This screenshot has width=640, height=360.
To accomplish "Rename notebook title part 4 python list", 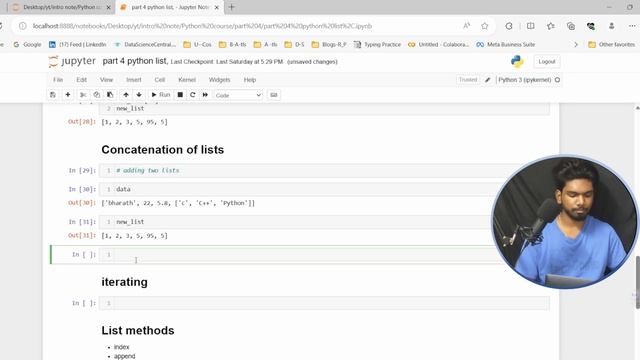I will click(135, 61).
